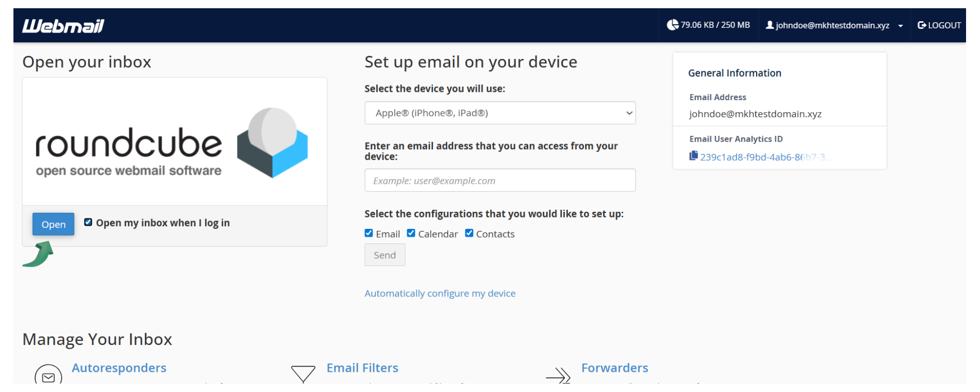Viewport: 980px width, 392px height.
Task: Click Automatically configure my device link
Action: (440, 293)
